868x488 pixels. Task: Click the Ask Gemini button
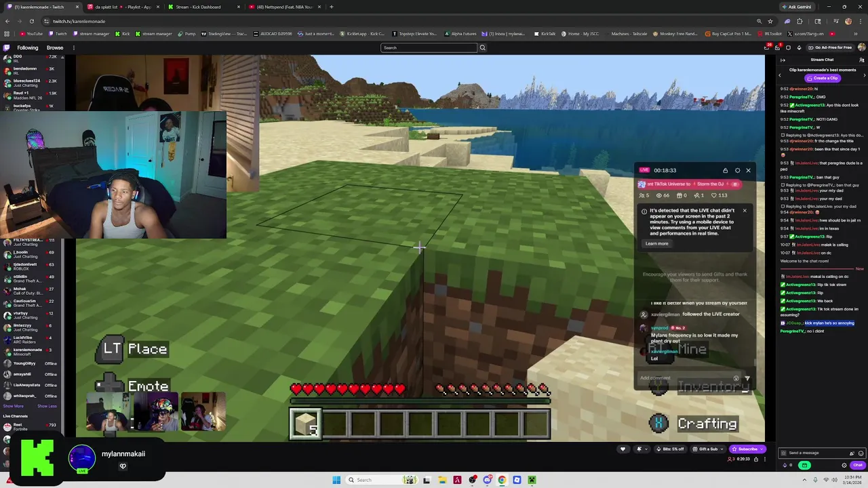click(796, 7)
